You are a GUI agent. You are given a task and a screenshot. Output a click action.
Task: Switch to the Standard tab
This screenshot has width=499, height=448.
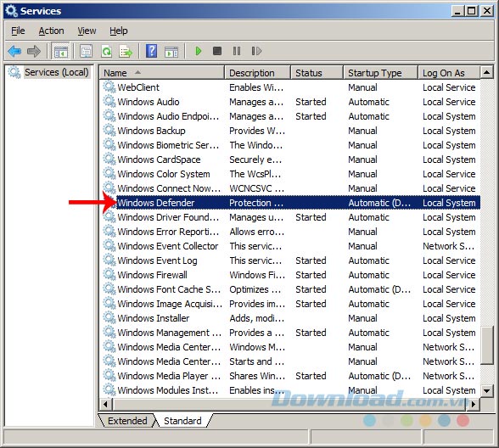point(182,421)
